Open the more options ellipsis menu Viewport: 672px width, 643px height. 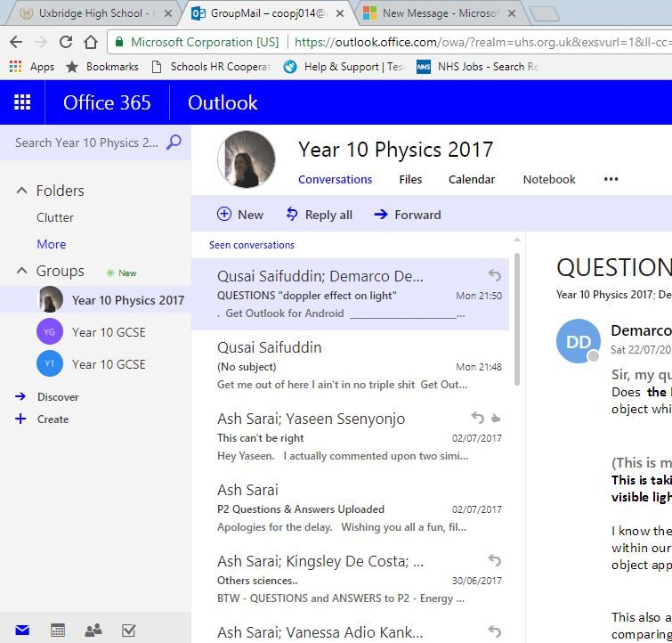coord(611,179)
